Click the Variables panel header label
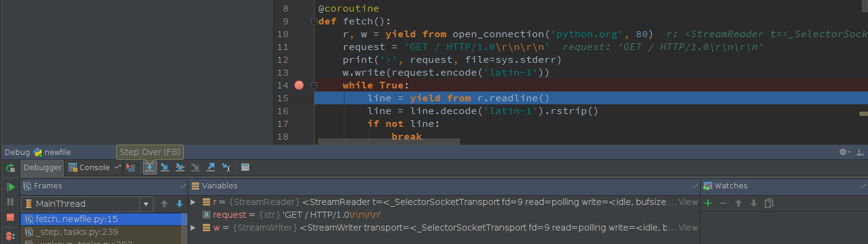 219,186
